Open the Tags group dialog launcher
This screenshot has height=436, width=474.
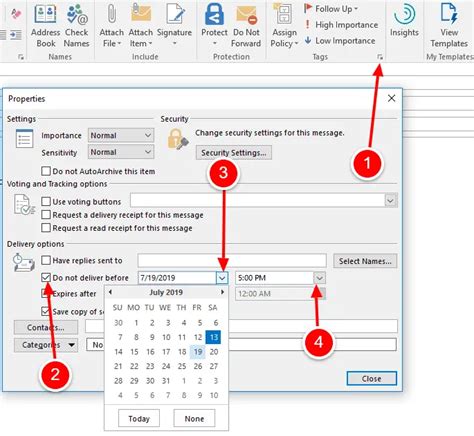tap(380, 57)
